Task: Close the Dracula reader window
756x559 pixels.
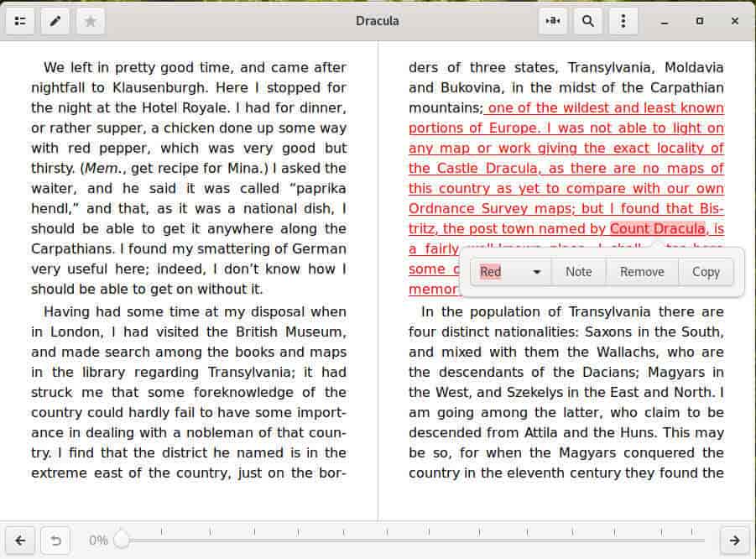Action: coord(735,21)
